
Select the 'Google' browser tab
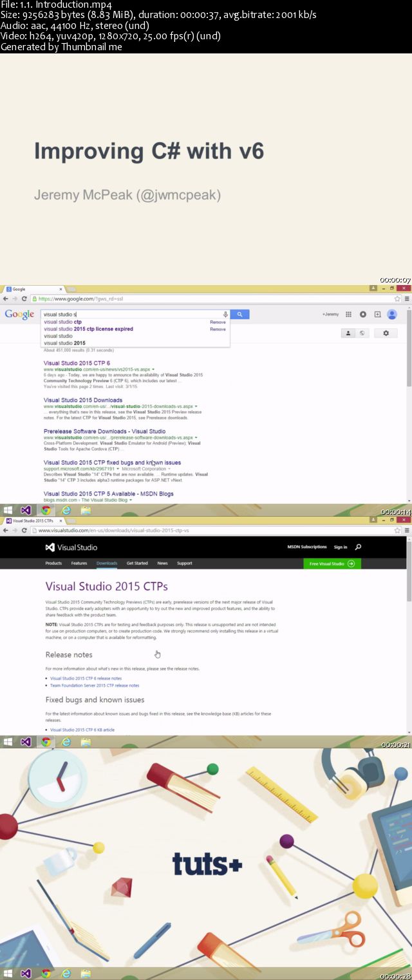point(33,290)
